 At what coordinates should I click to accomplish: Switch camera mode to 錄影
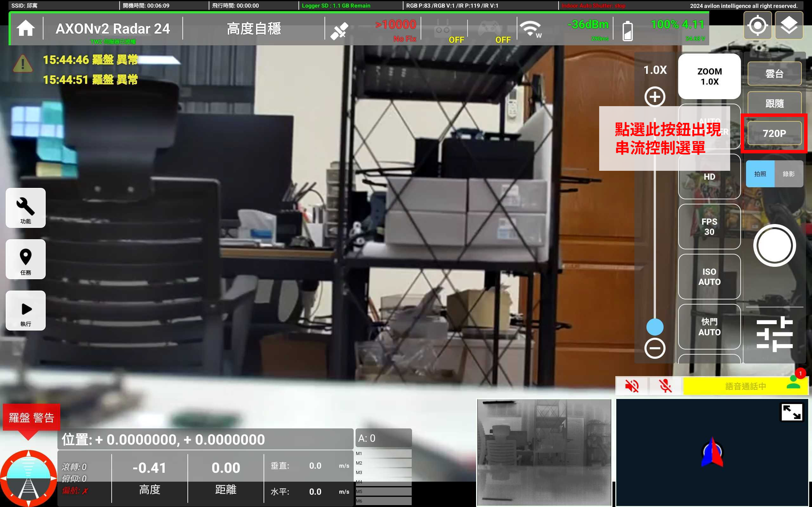coord(789,174)
